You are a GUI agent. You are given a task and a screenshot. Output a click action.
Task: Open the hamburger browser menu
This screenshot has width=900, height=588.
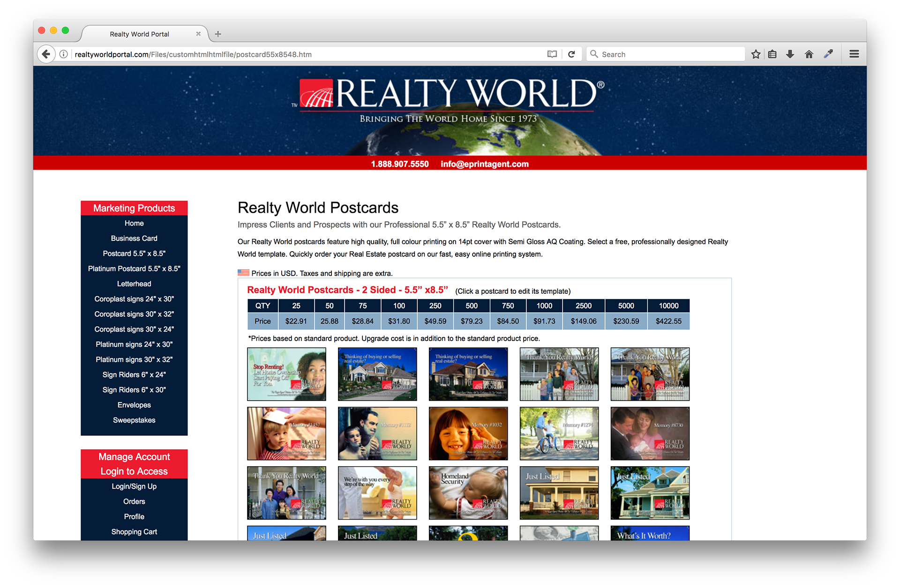(x=854, y=54)
